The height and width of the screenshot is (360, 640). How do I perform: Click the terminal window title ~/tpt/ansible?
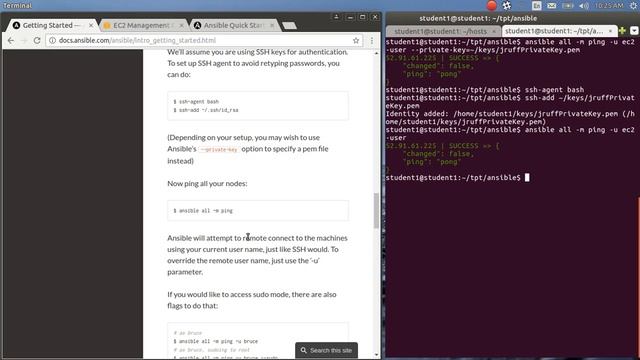click(478, 18)
